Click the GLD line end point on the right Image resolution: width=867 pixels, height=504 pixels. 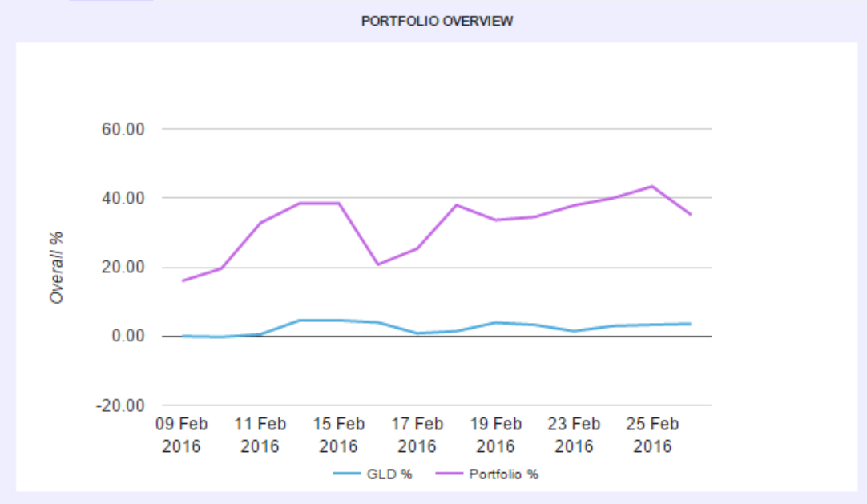[x=691, y=324]
